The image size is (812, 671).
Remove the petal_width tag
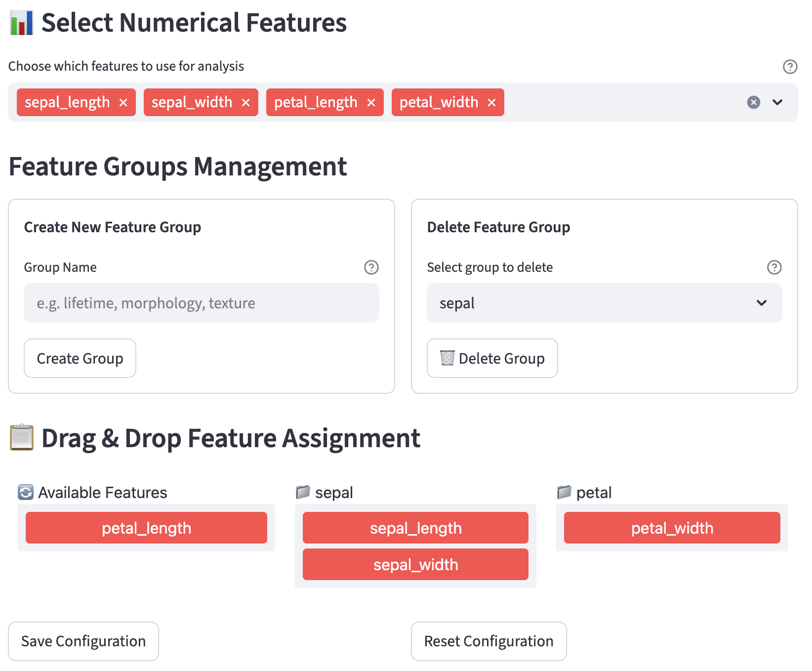(491, 102)
